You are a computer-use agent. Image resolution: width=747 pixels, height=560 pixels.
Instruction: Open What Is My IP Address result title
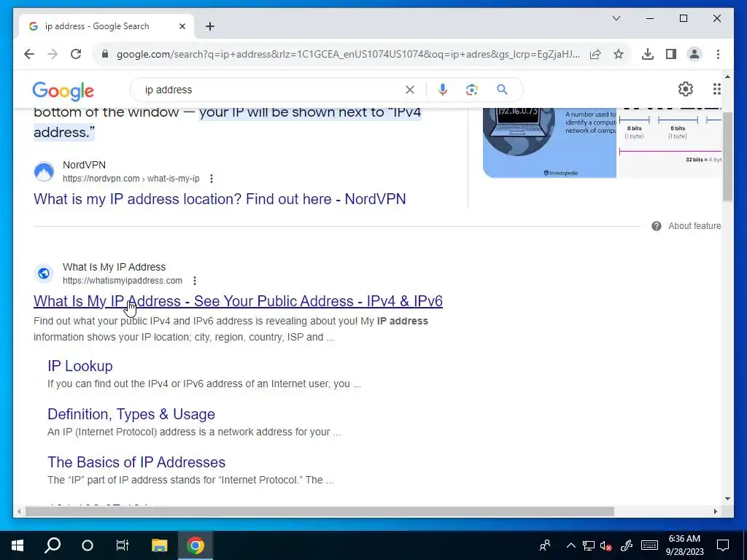238,301
